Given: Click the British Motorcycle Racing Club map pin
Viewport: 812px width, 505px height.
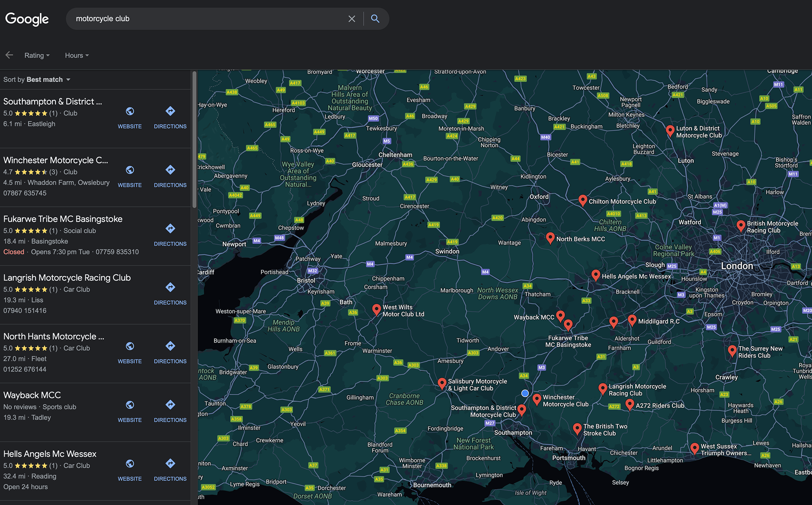Looking at the screenshot, I should (741, 226).
